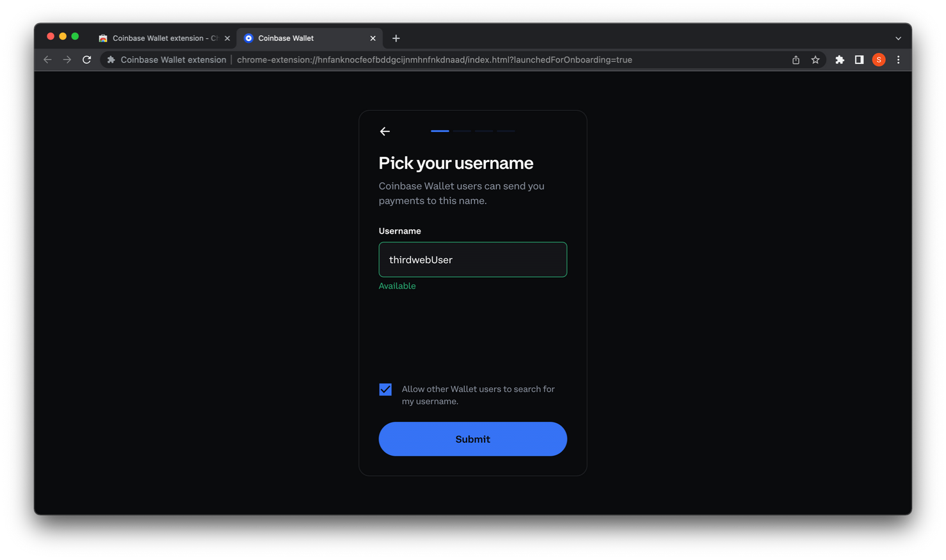Viewport: 946px width, 560px height.
Task: Click the first onboarding progress step
Action: coord(440,131)
